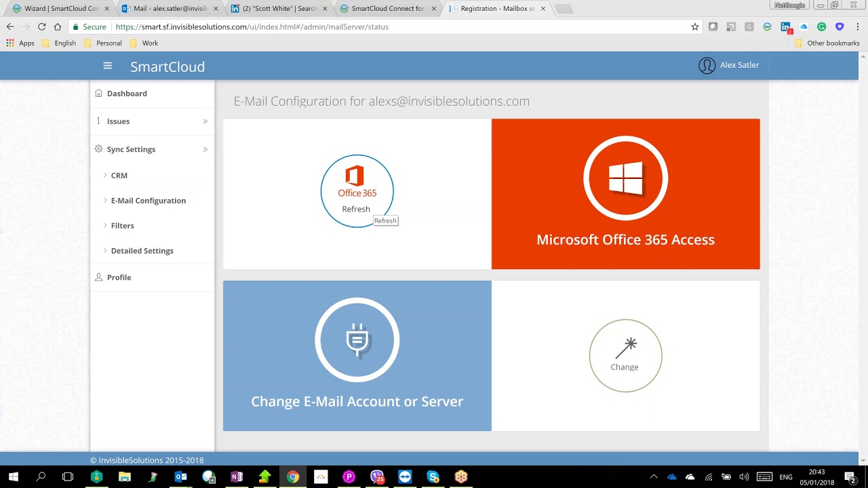Open Alex Satler user avatar icon

[707, 66]
